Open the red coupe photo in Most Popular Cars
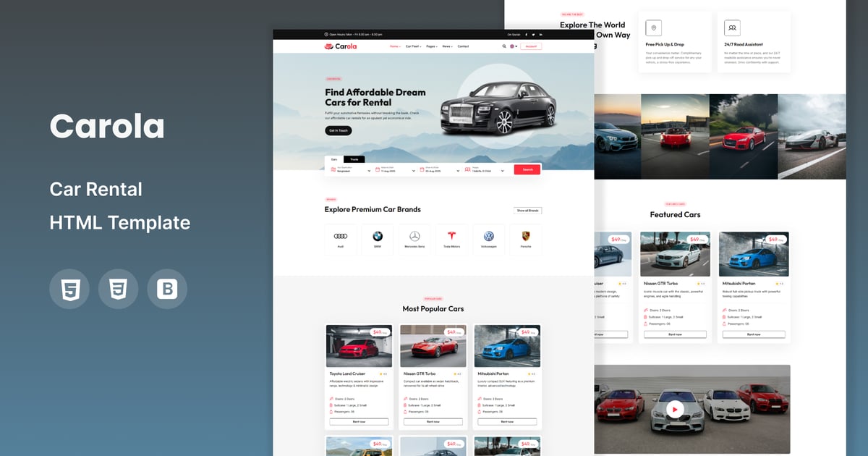The height and width of the screenshot is (456, 868). pyautogui.click(x=433, y=346)
